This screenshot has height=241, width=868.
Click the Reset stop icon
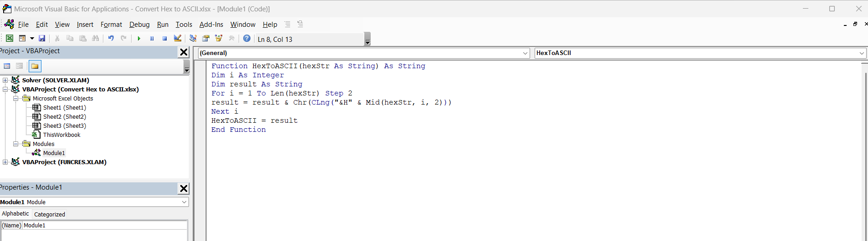(x=165, y=39)
